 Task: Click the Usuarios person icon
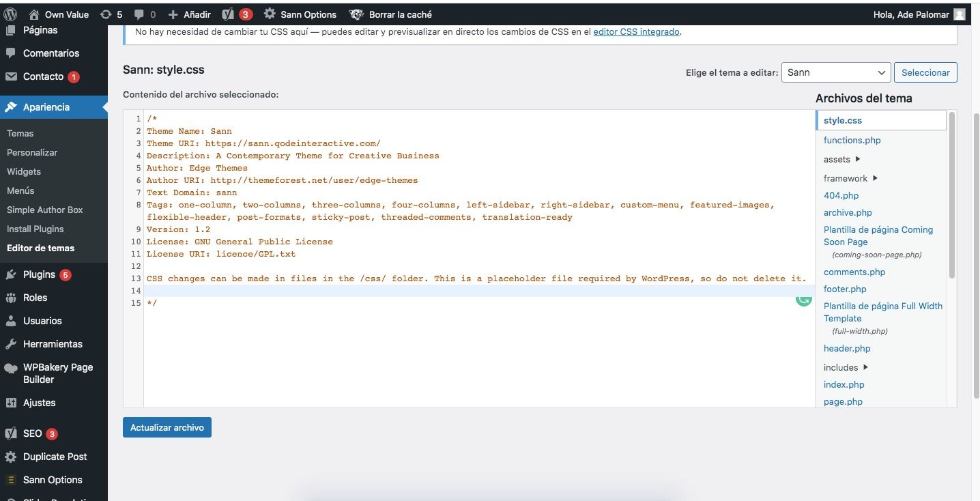pos(11,321)
